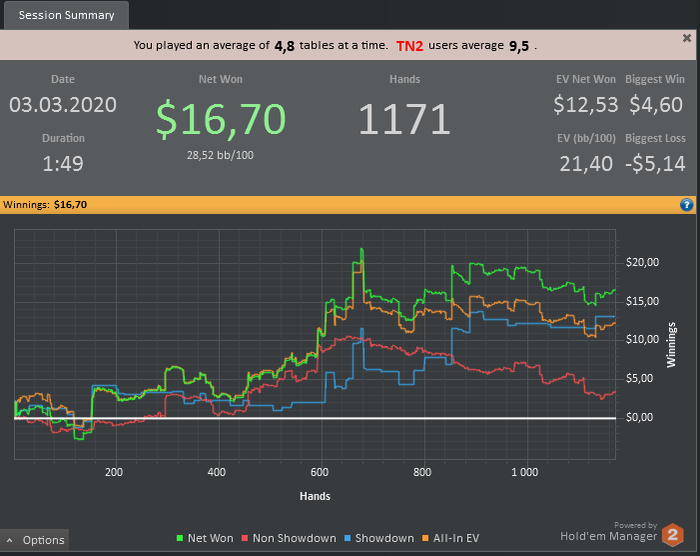700x556 pixels.
Task: Click the duration value 1:49
Action: [63, 163]
